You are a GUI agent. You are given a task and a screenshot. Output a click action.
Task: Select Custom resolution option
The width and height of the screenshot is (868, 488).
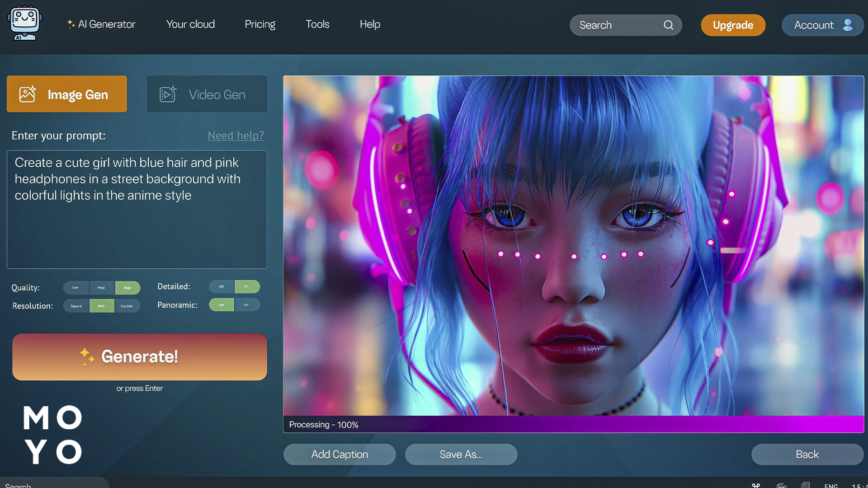point(127,305)
